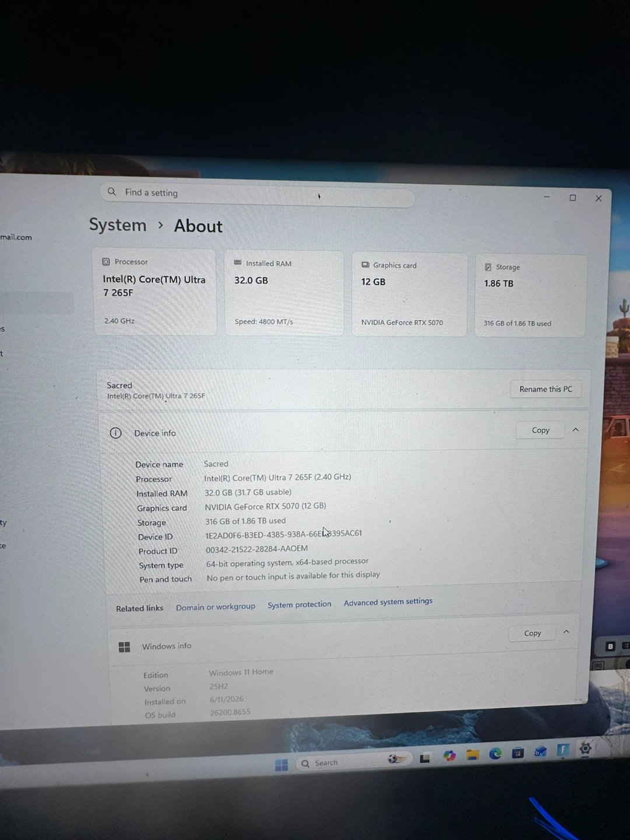Open Advanced system settings link
This screenshot has width=630, height=840.
(x=388, y=601)
